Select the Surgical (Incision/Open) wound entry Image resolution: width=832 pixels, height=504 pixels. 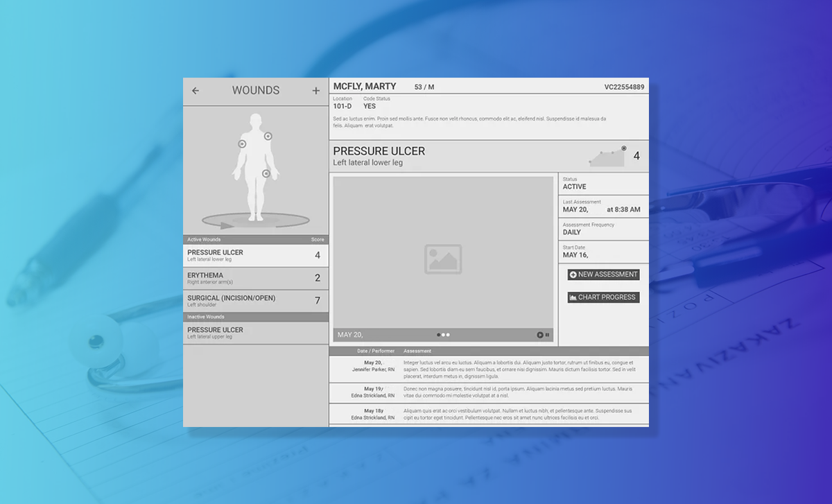[x=256, y=302]
